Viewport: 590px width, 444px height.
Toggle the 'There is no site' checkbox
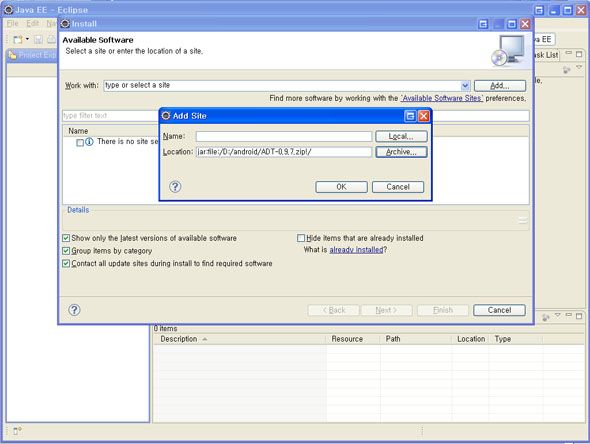click(x=80, y=143)
